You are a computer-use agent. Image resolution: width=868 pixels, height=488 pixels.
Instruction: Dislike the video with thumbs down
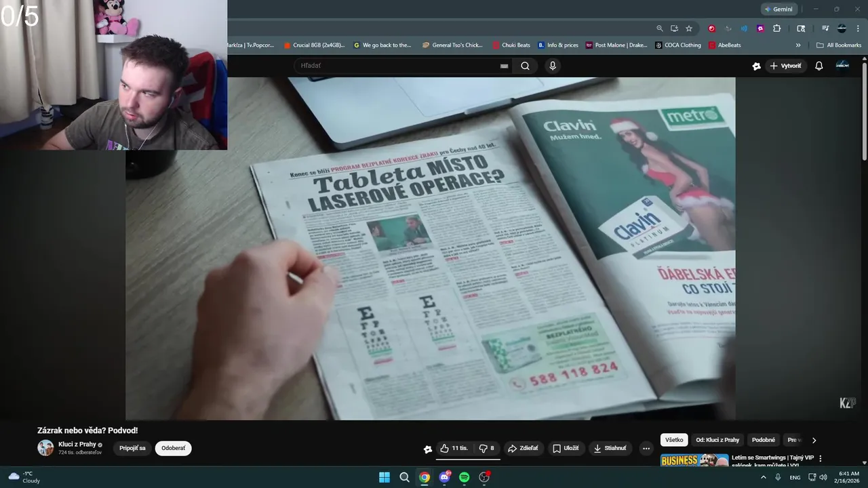click(486, 448)
